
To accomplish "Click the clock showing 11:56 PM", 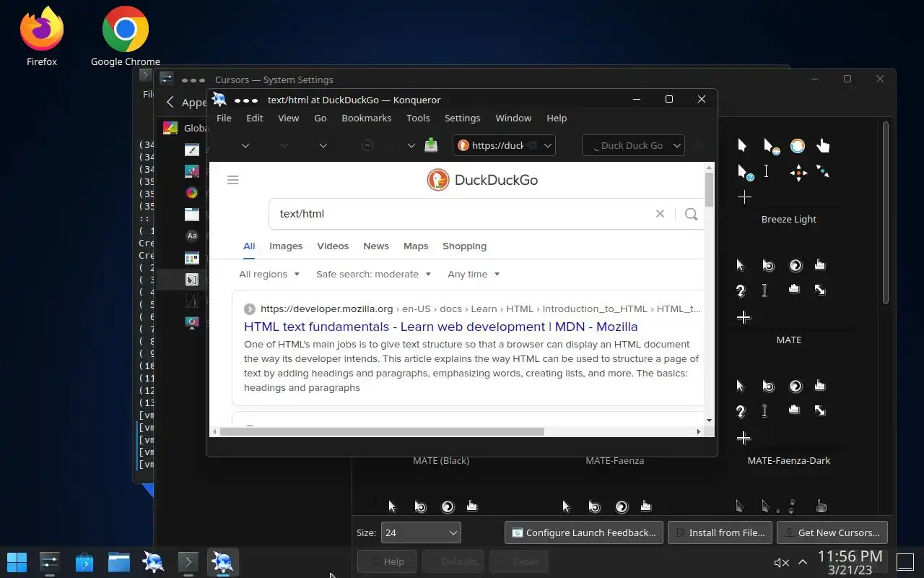I will point(850,556).
